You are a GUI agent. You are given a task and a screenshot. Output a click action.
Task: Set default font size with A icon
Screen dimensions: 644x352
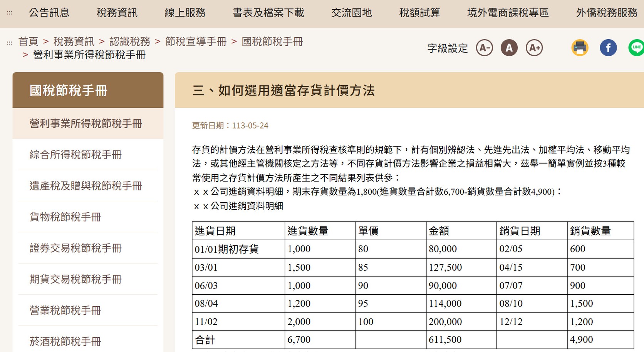point(509,48)
